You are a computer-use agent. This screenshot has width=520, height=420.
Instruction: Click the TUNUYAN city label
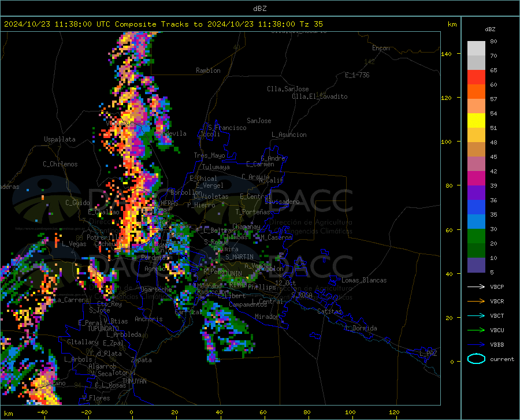(134, 381)
